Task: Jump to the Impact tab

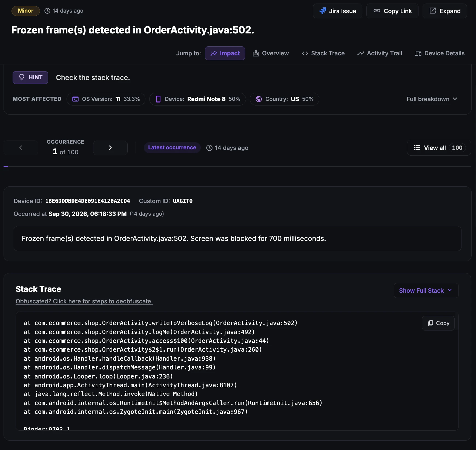Action: (225, 53)
